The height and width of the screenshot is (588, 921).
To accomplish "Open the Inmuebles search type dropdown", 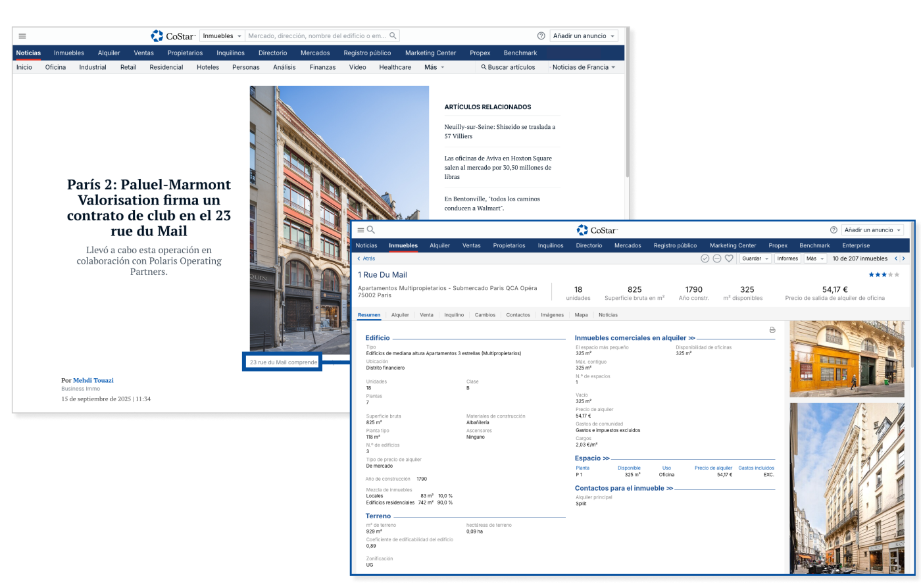I will pyautogui.click(x=222, y=36).
